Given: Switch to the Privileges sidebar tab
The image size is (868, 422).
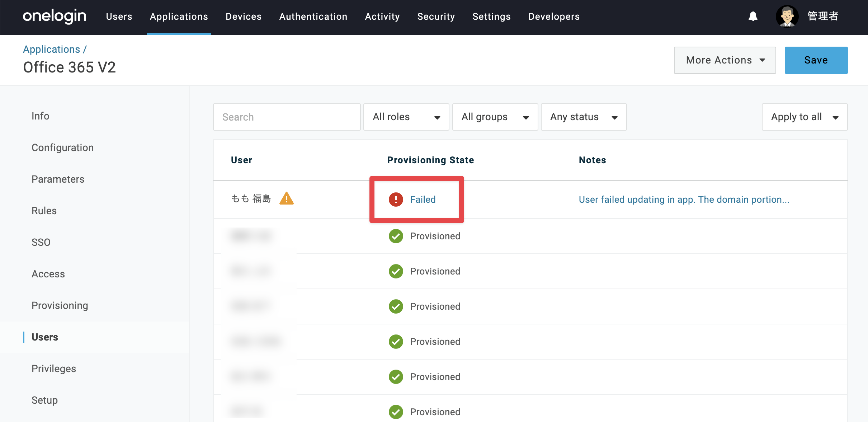Looking at the screenshot, I should [x=54, y=369].
